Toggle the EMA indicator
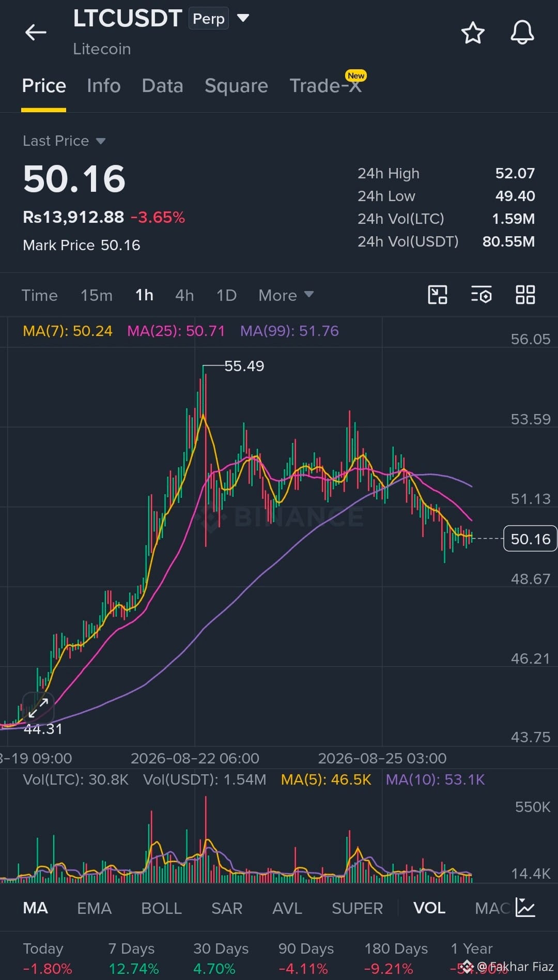Screen dimensions: 558x980 (94, 908)
